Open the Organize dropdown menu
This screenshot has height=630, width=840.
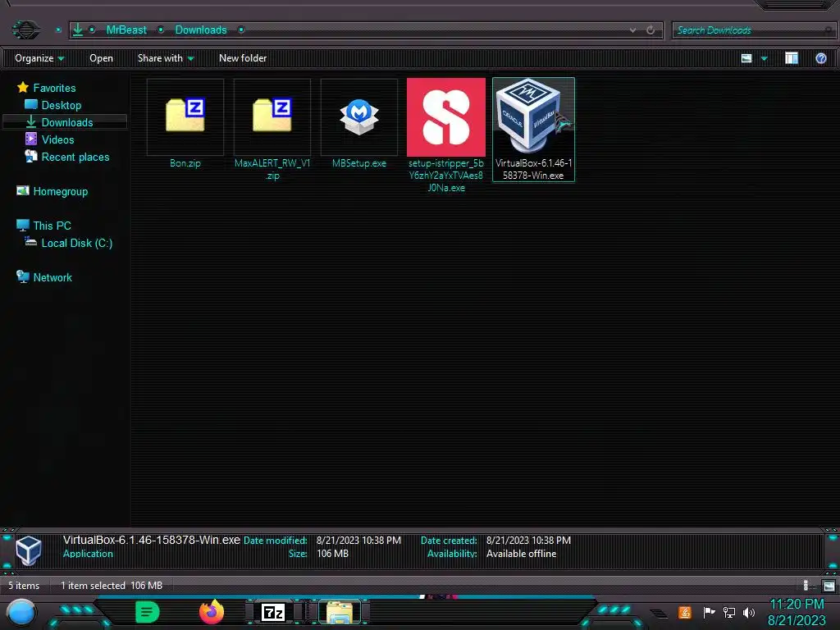(39, 58)
